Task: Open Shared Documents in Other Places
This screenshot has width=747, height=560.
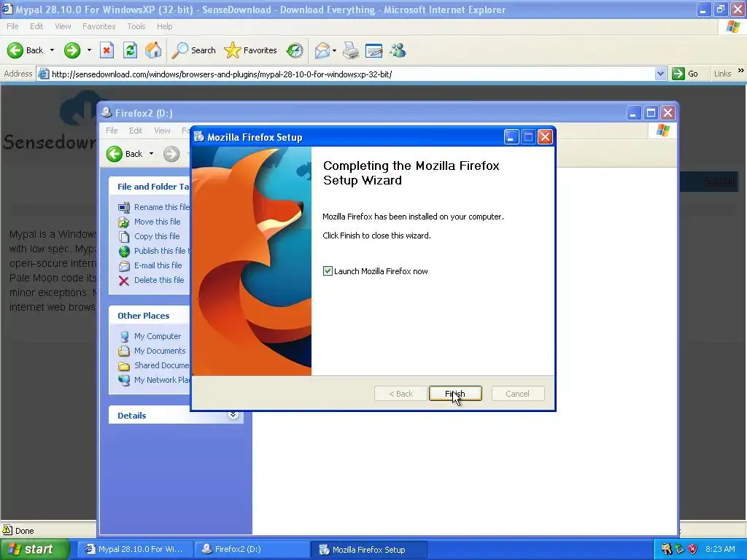Action: [154, 366]
